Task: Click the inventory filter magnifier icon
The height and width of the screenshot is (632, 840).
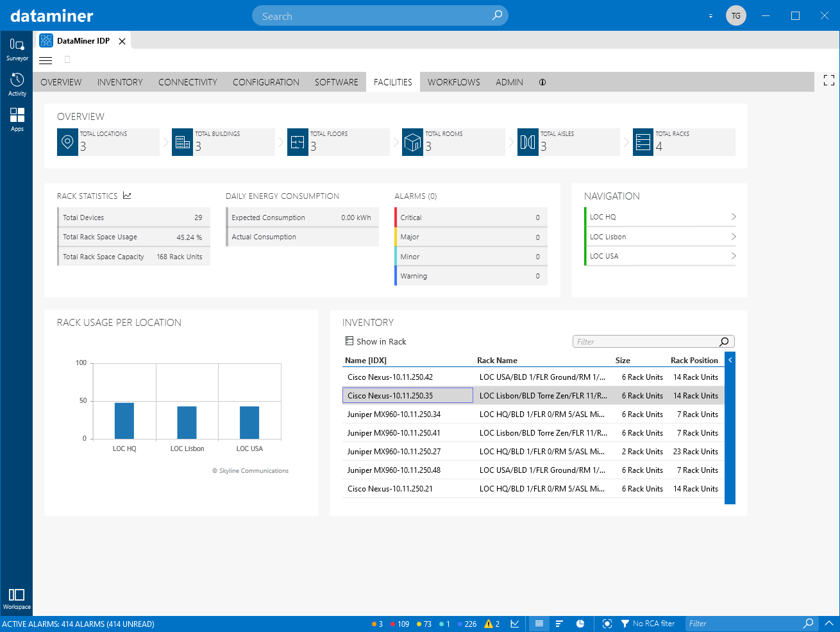Action: tap(724, 341)
